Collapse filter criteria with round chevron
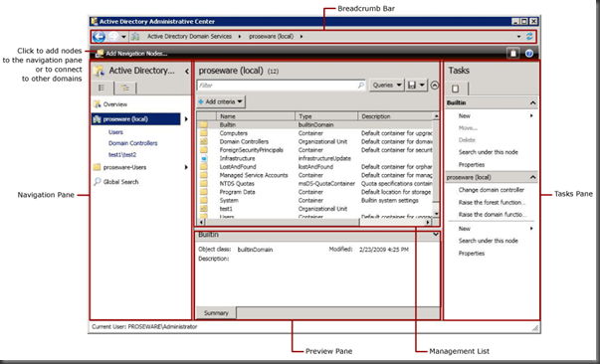The height and width of the screenshot is (364, 600). pyautogui.click(x=434, y=86)
